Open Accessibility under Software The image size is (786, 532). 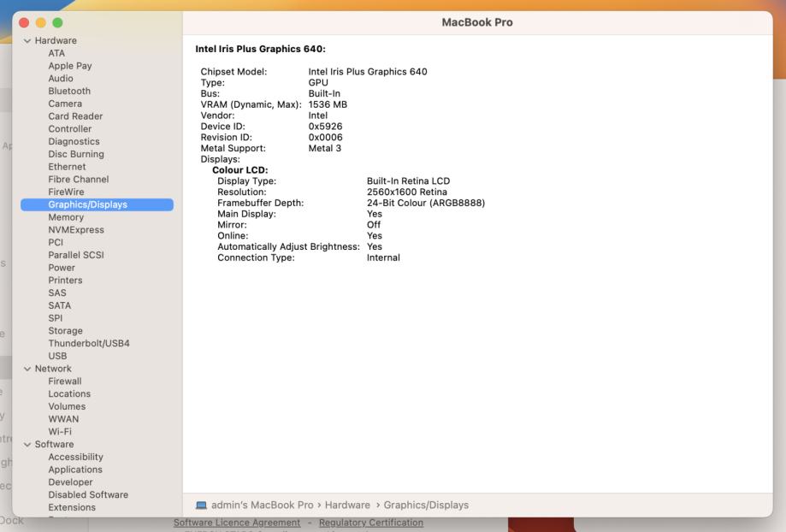coord(76,457)
